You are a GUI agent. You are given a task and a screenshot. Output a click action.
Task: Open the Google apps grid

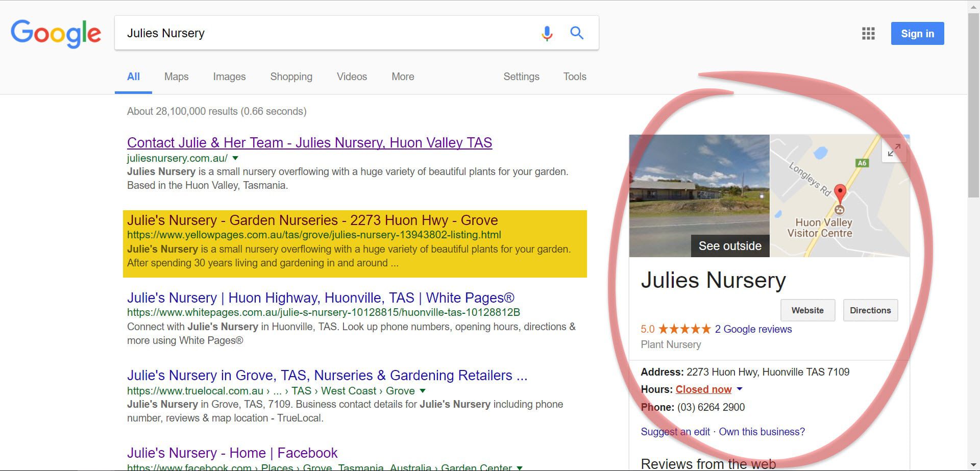(868, 34)
